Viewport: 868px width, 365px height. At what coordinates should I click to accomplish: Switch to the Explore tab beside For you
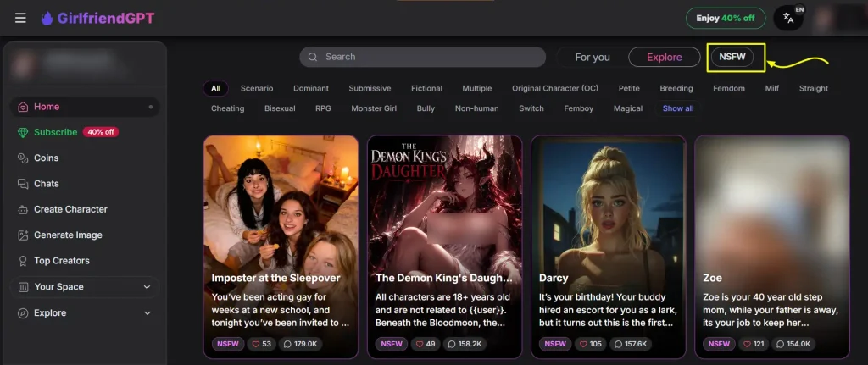pos(665,57)
